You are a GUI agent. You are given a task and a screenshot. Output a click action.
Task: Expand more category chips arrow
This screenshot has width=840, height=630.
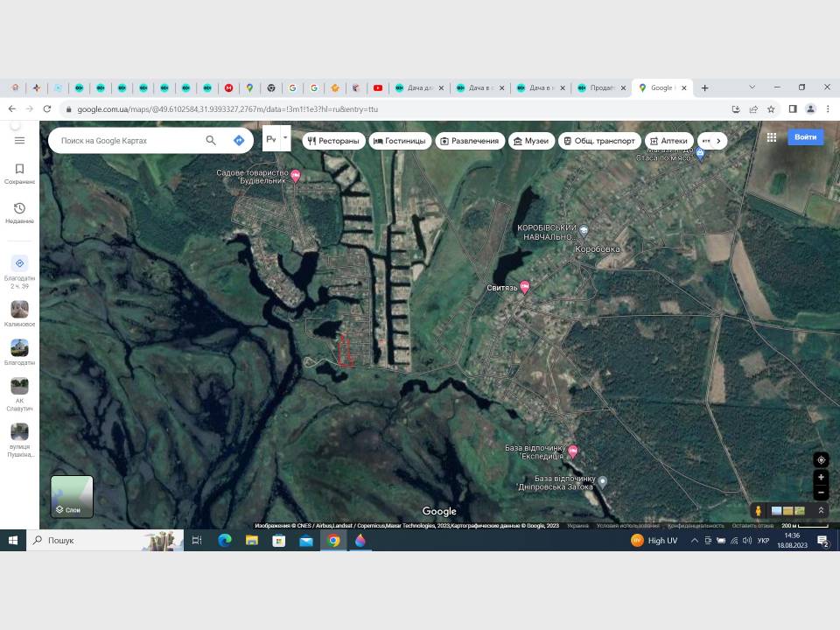pyautogui.click(x=718, y=141)
